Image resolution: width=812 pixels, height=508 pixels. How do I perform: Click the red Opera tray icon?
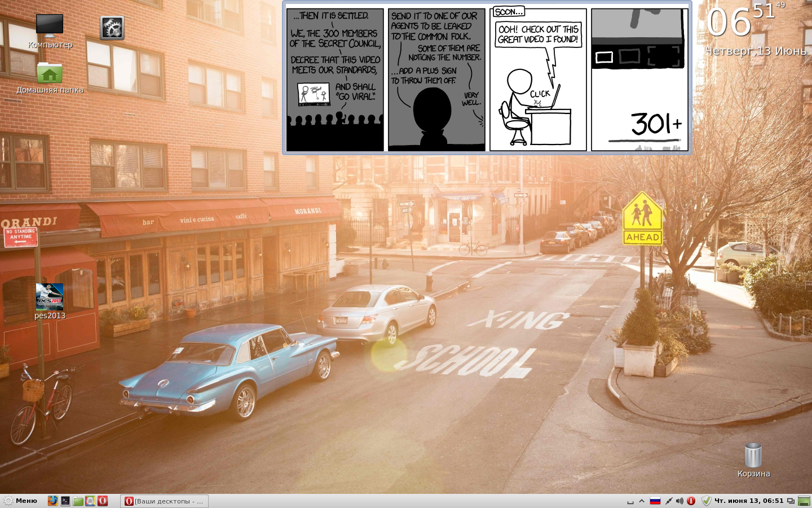pyautogui.click(x=691, y=501)
